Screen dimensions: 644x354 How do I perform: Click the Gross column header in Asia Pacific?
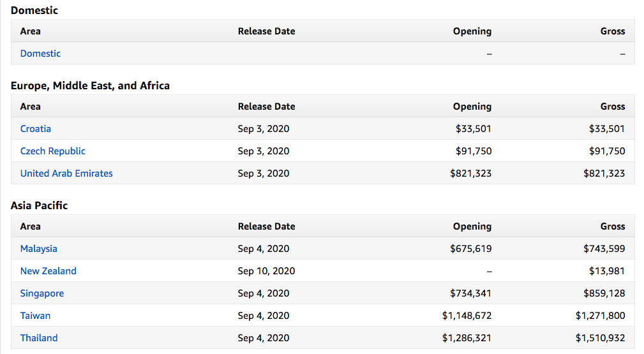tap(613, 226)
